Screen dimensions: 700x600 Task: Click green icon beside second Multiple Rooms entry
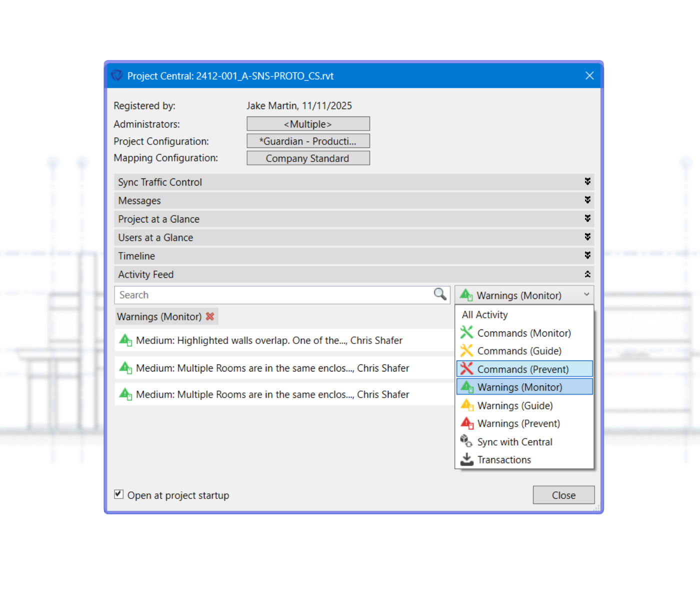click(x=125, y=394)
